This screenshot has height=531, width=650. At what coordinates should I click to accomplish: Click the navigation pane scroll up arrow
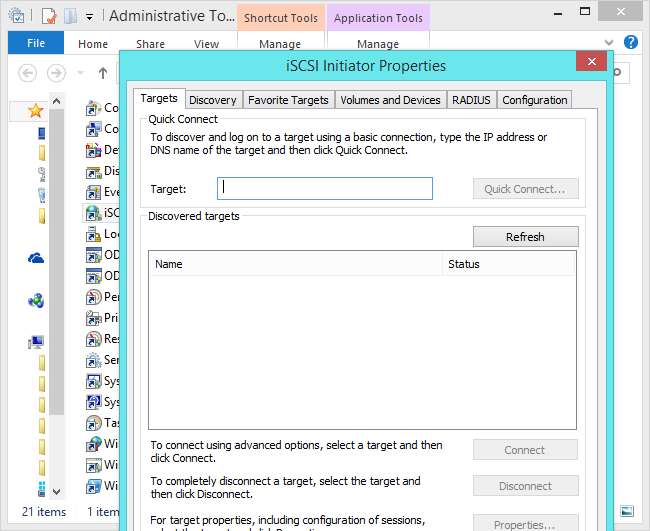[x=56, y=101]
